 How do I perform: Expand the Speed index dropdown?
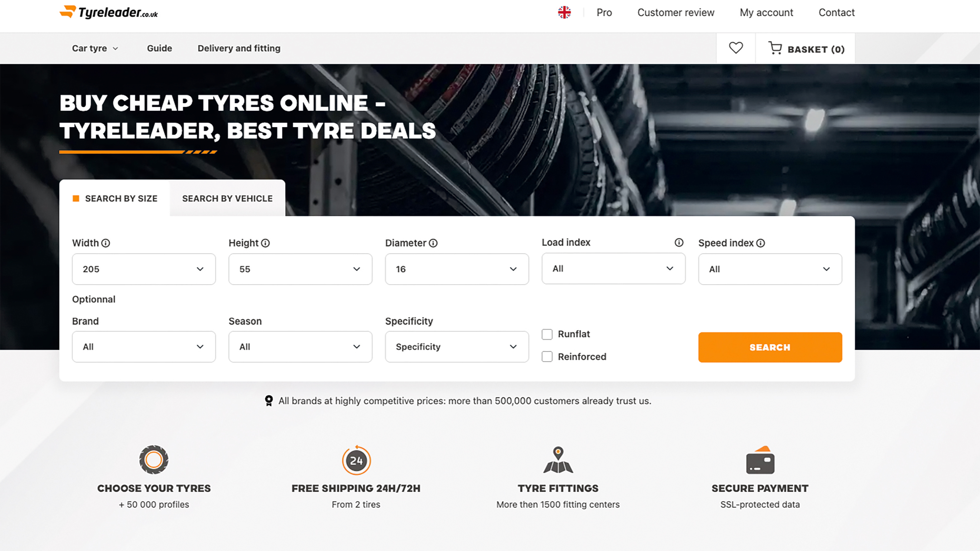770,269
